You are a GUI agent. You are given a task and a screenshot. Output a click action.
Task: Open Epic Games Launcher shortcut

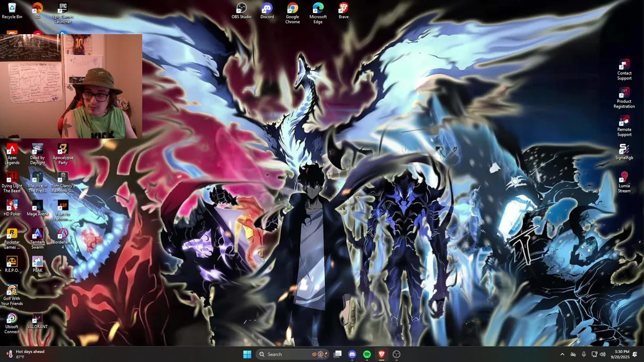tap(63, 13)
